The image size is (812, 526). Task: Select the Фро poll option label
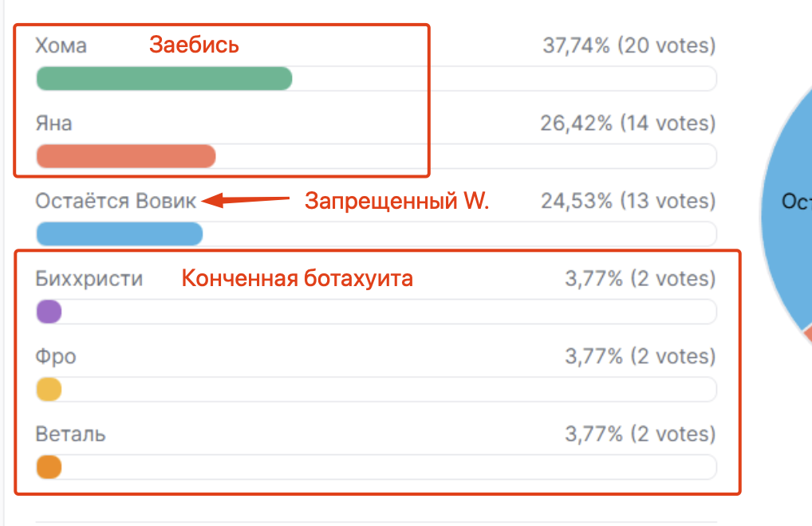click(x=56, y=356)
